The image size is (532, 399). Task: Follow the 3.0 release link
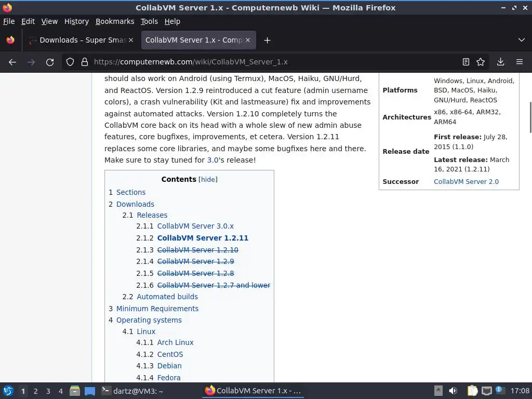[212, 160]
